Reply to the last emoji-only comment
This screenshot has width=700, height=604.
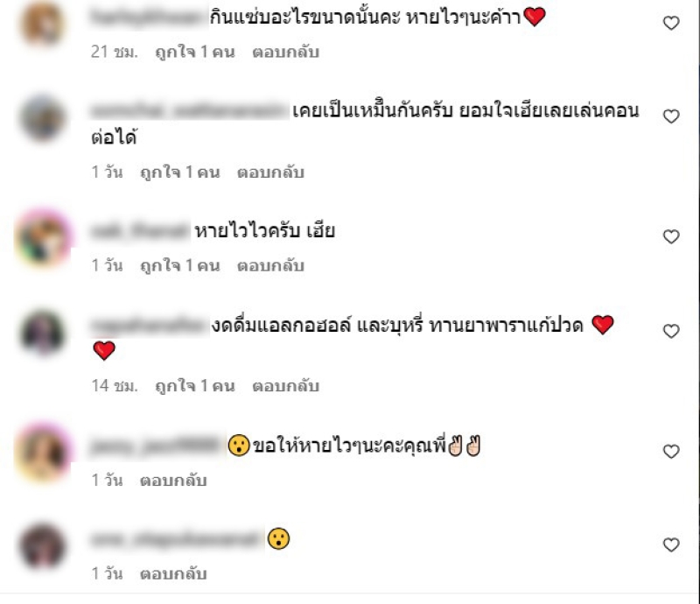(173, 573)
